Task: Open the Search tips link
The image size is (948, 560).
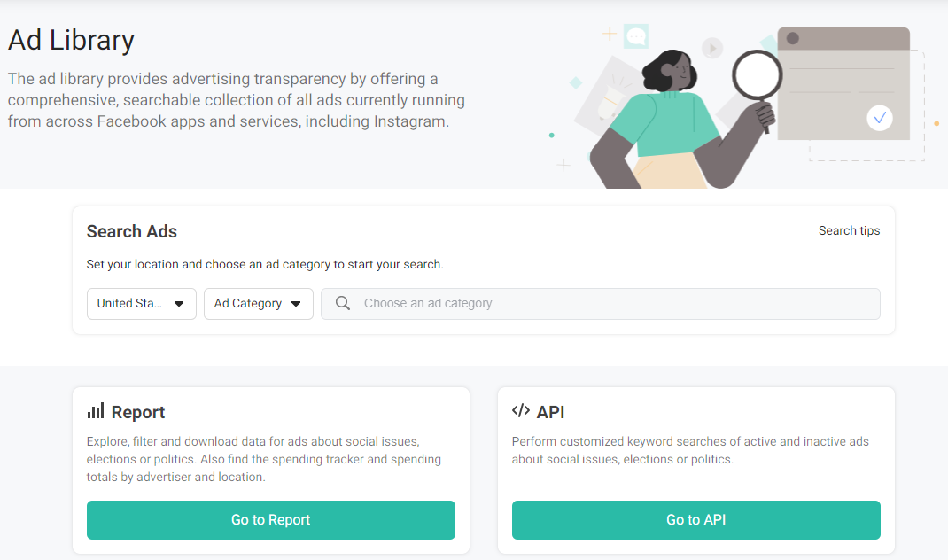Action: pyautogui.click(x=849, y=230)
